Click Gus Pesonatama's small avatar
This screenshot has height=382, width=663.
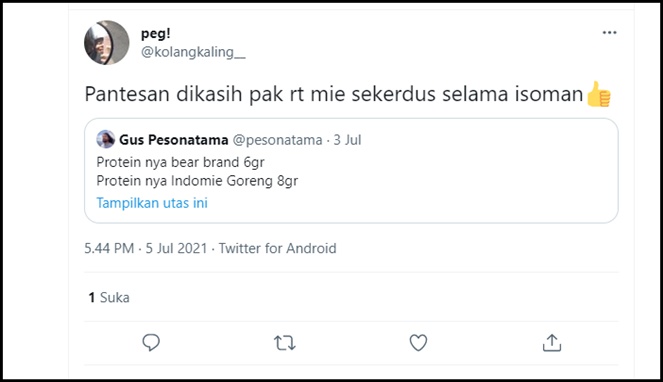click(106, 139)
